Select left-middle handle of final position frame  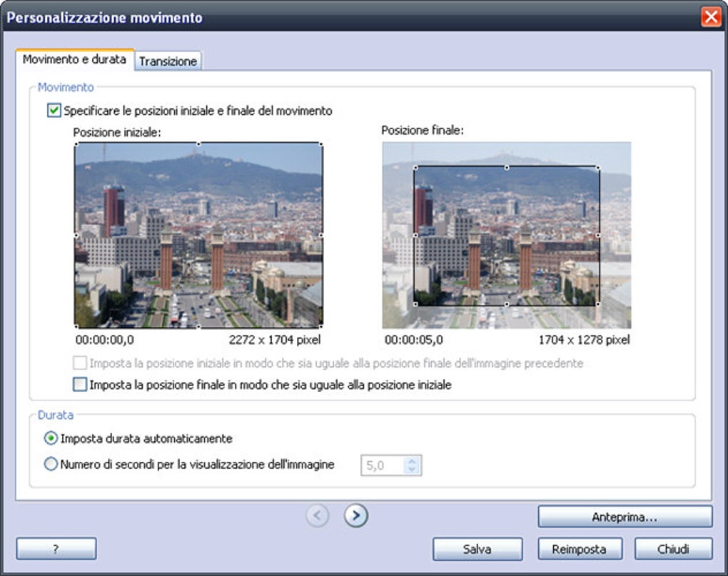(x=415, y=236)
